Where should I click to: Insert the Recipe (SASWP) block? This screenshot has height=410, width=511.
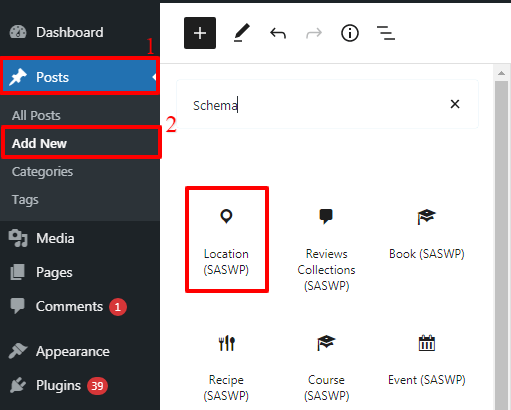coord(227,368)
